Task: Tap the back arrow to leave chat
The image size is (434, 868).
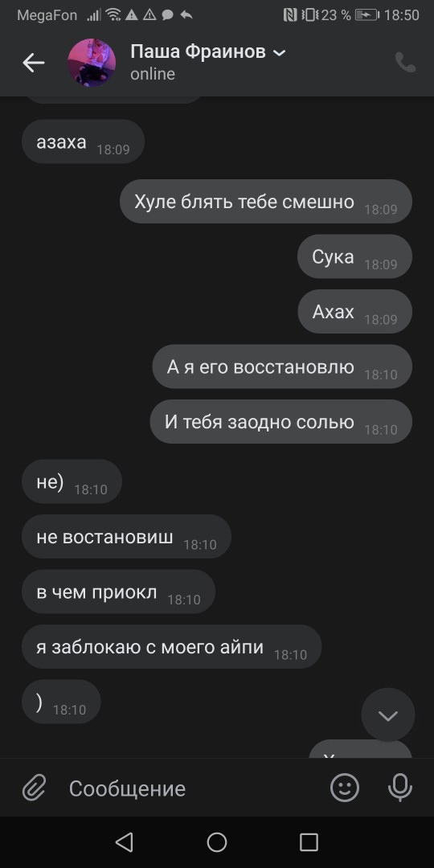Action: [x=33, y=63]
